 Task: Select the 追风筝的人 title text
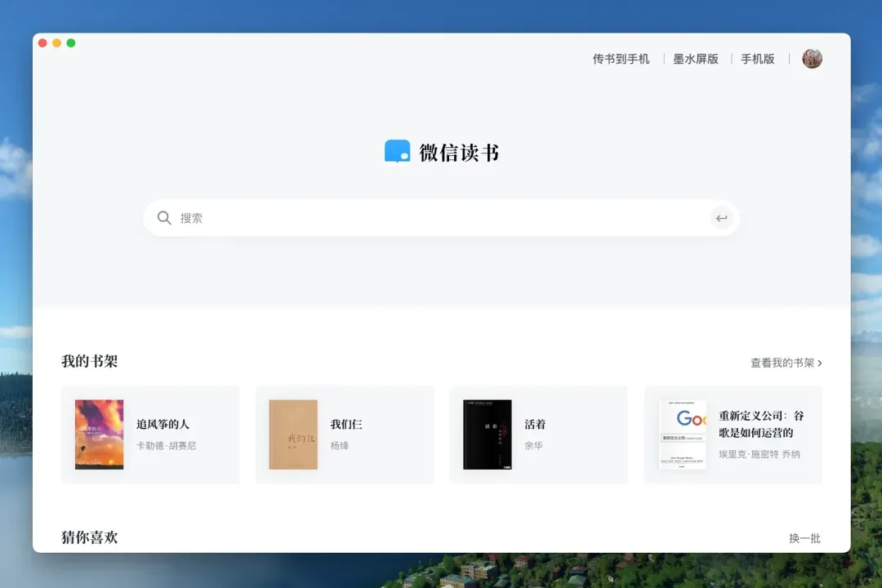pos(163,425)
